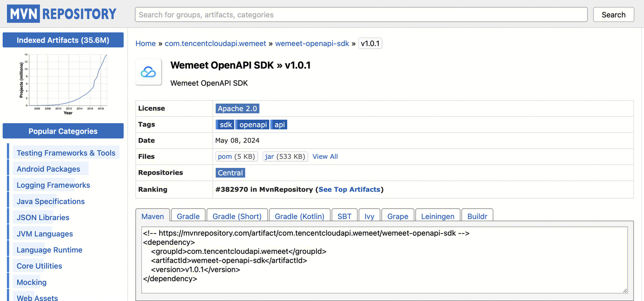Click the Wemeet OpenAPI SDK description under the heading
The width and height of the screenshot is (644, 301).
[209, 83]
